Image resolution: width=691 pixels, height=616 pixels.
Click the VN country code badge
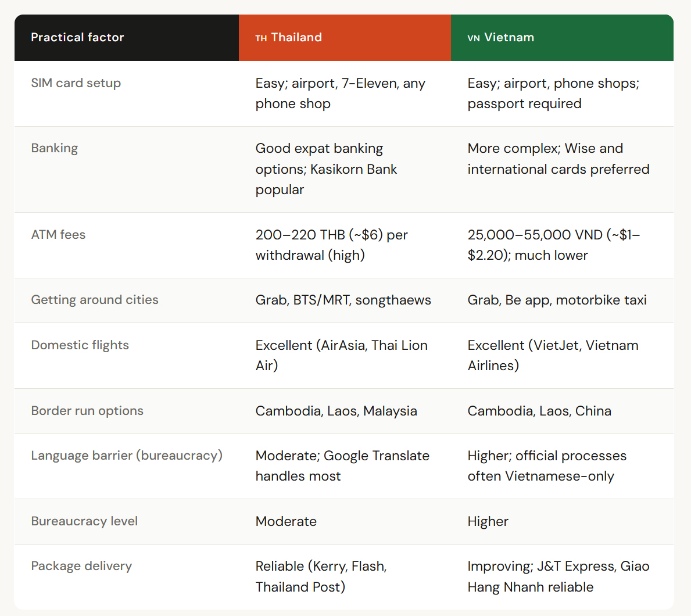[473, 38]
